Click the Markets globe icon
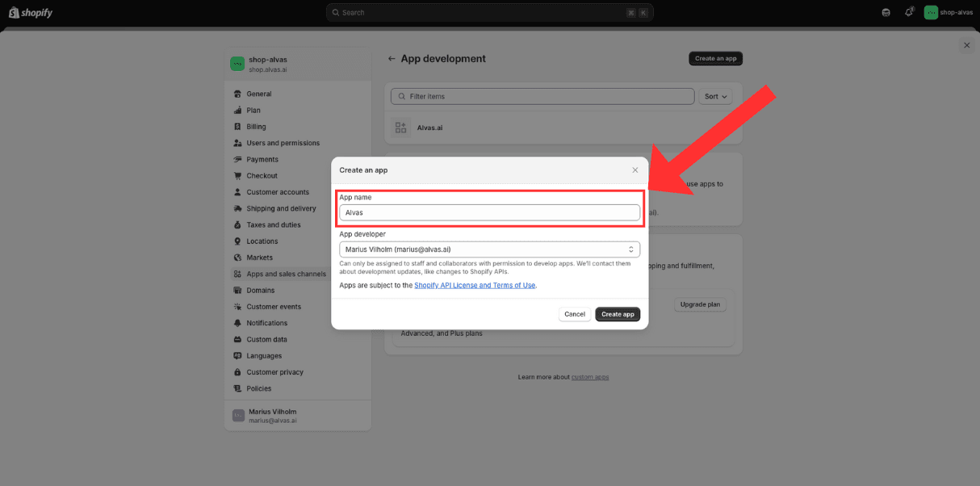The width and height of the screenshot is (980, 486). pos(237,258)
